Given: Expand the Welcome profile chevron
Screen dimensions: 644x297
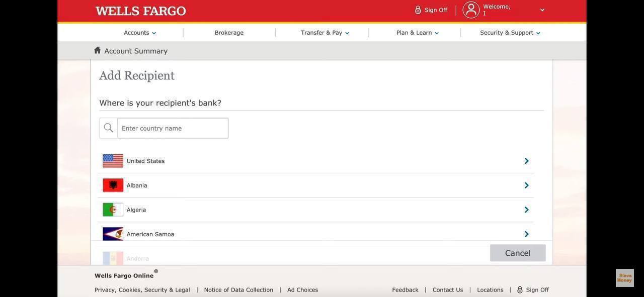Looking at the screenshot, I should pyautogui.click(x=542, y=10).
